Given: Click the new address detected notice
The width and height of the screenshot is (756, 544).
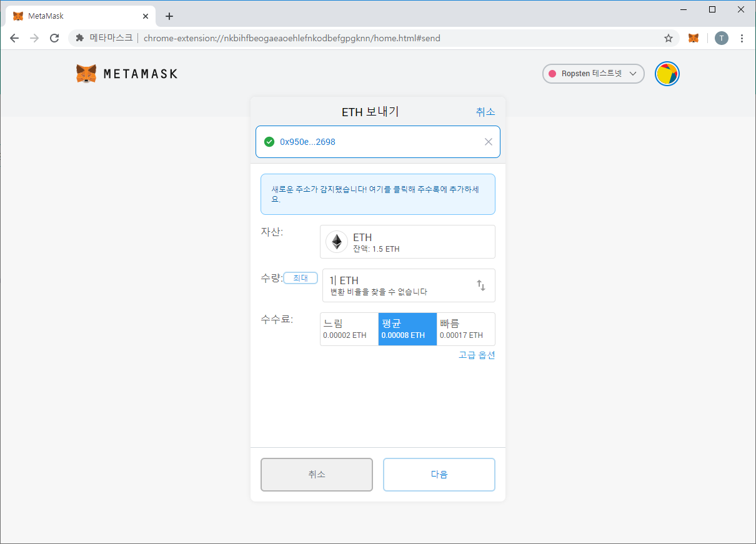Looking at the screenshot, I should pos(378,194).
